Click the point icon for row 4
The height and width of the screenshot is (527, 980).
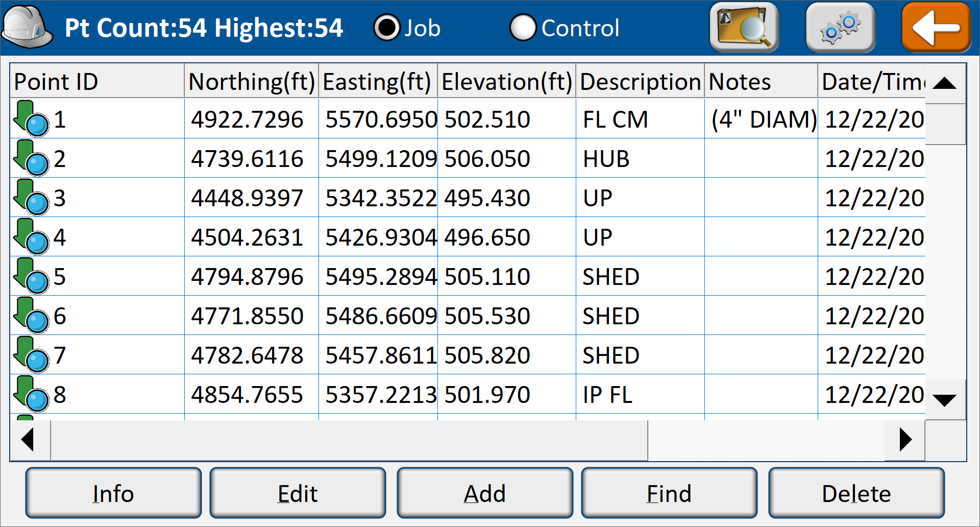tap(31, 236)
